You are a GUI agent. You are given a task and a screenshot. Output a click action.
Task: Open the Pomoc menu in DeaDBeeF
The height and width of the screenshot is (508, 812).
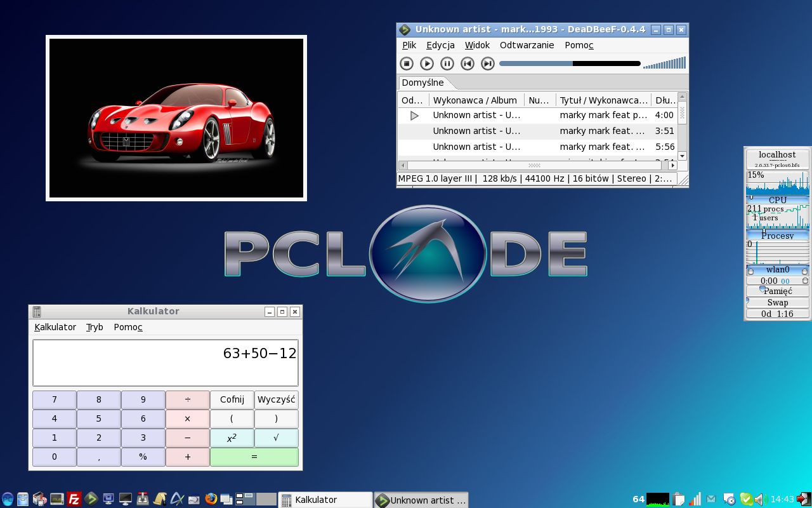click(x=579, y=45)
